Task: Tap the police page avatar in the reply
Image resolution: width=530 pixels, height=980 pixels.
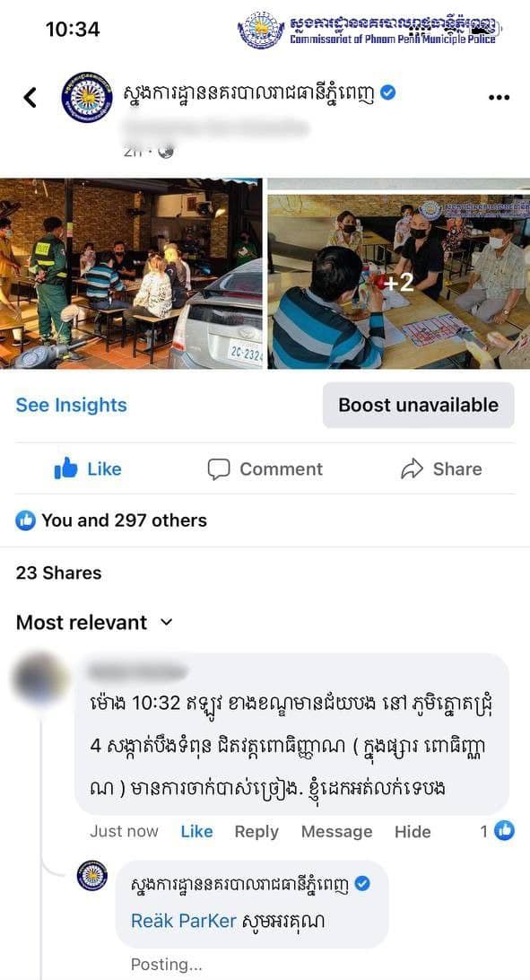Action: click(x=92, y=876)
